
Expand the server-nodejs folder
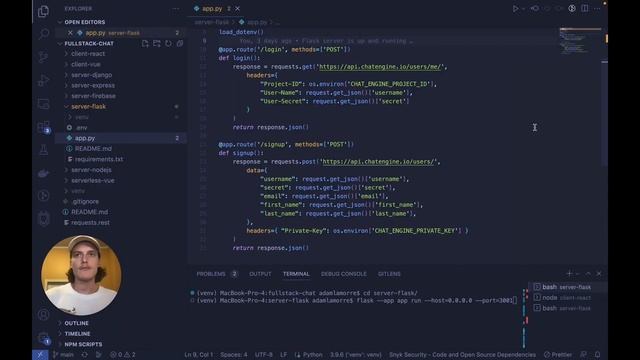point(91,170)
